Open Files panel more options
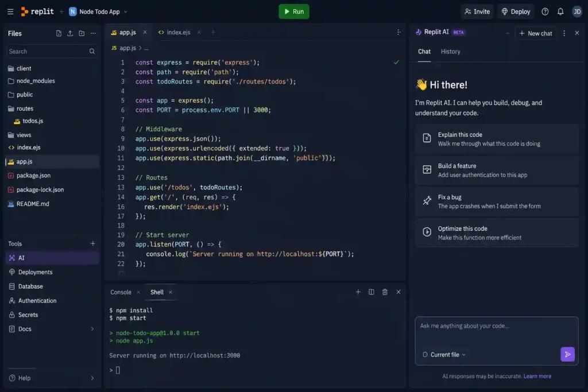 click(x=93, y=33)
